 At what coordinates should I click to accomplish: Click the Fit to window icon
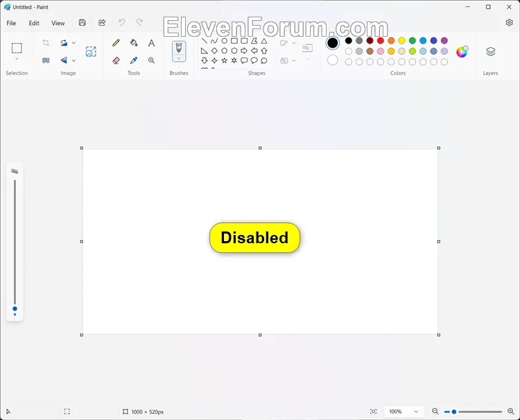[x=374, y=412]
